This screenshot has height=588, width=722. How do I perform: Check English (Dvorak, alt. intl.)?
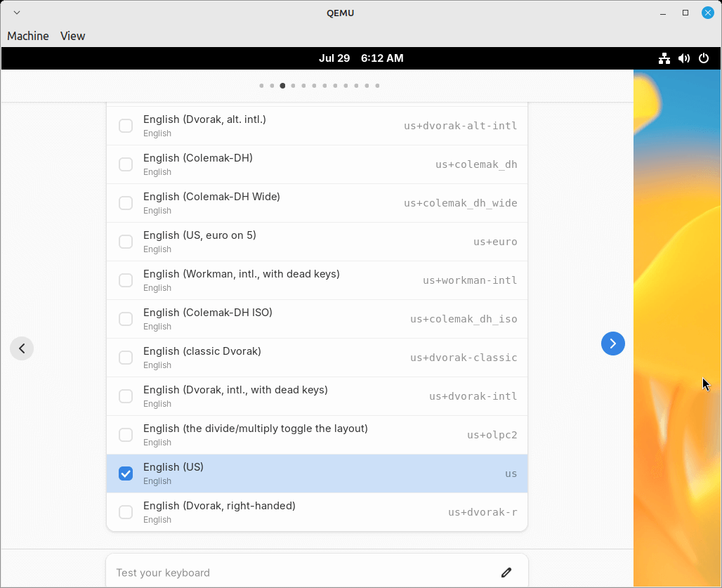pos(126,126)
